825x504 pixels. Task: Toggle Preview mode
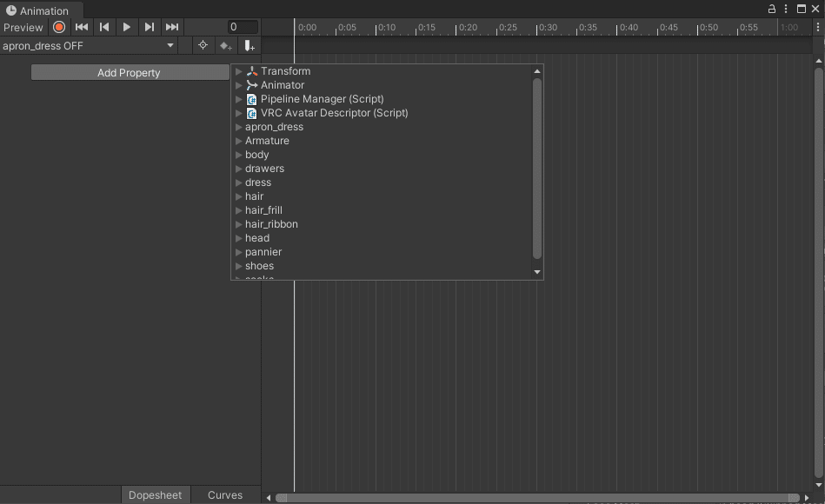coord(23,27)
